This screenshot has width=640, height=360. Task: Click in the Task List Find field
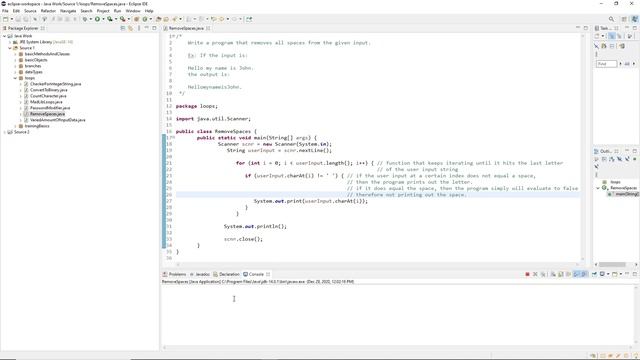pyautogui.click(x=607, y=64)
